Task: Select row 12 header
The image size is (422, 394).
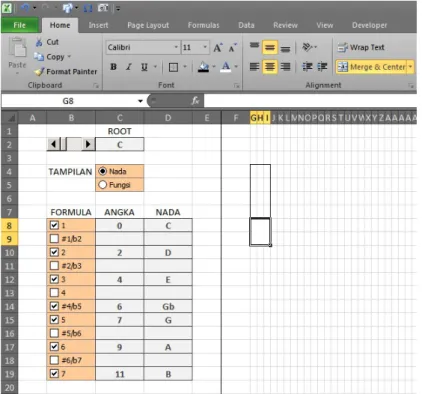Action: point(9,279)
